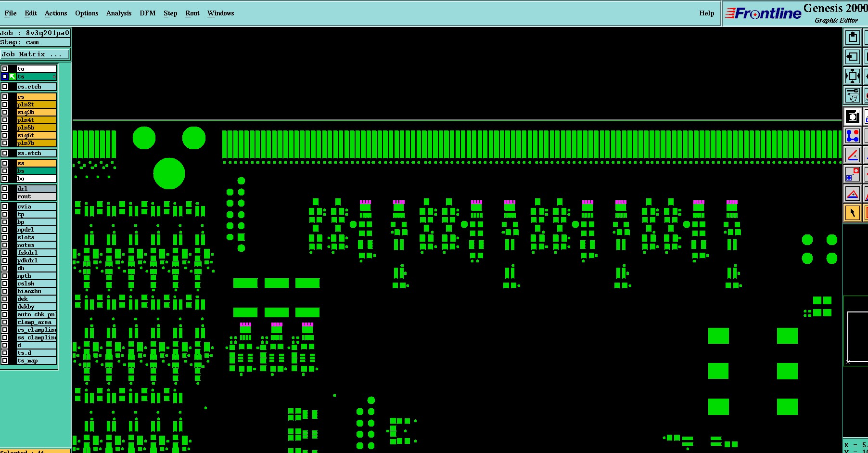868x453 pixels.
Task: Select the 'clamp_area' layer name
Action: pyautogui.click(x=37, y=322)
